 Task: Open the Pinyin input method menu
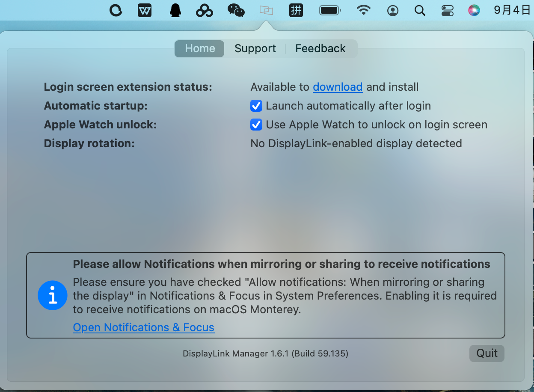296,10
